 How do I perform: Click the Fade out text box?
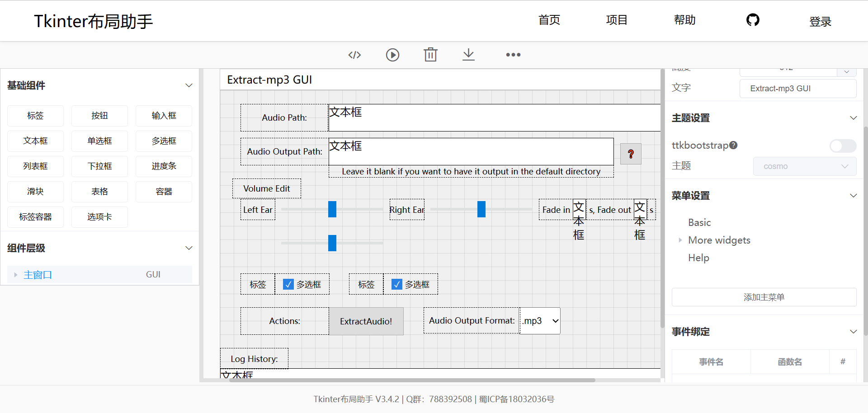(x=640, y=210)
